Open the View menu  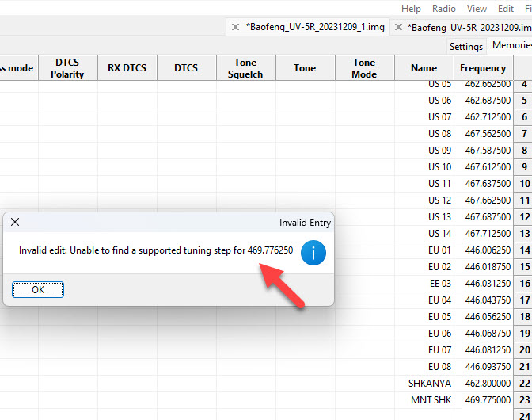[477, 9]
